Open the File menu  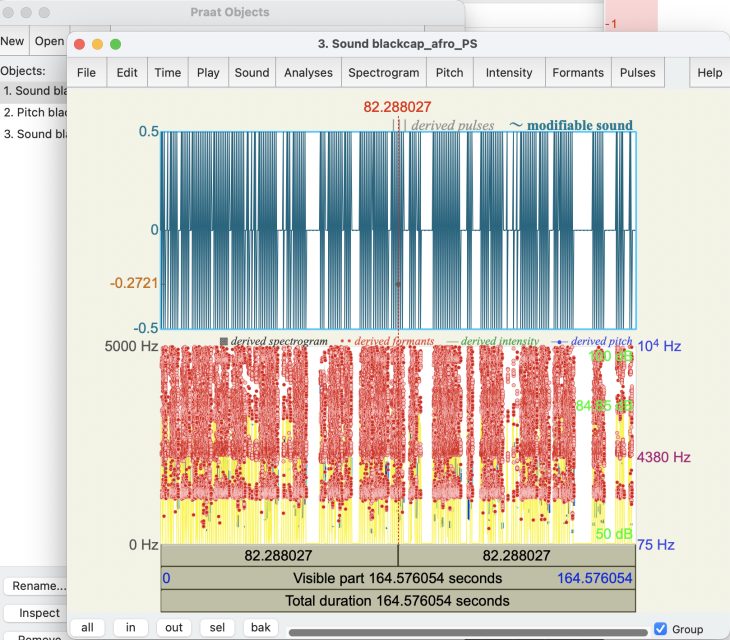[x=87, y=72]
